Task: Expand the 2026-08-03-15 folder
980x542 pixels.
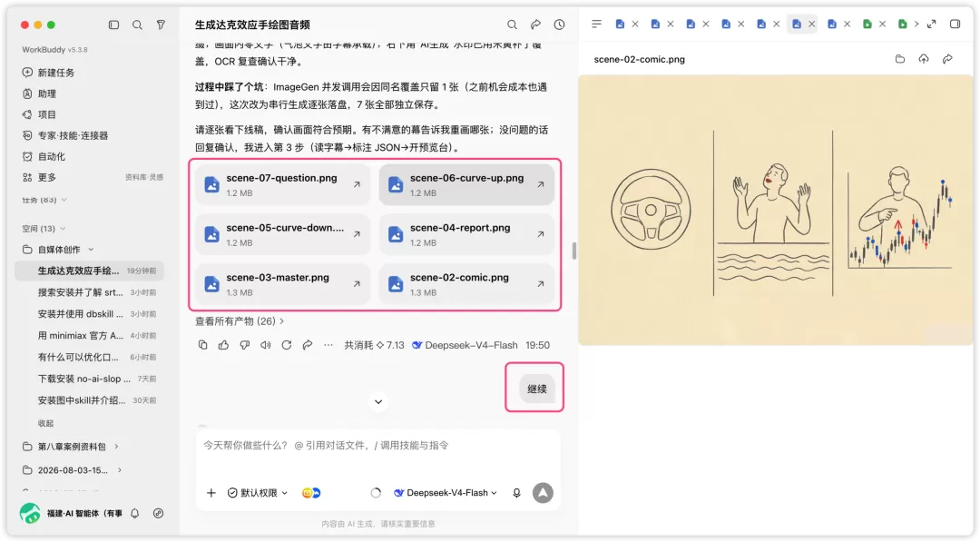Action: [120, 470]
